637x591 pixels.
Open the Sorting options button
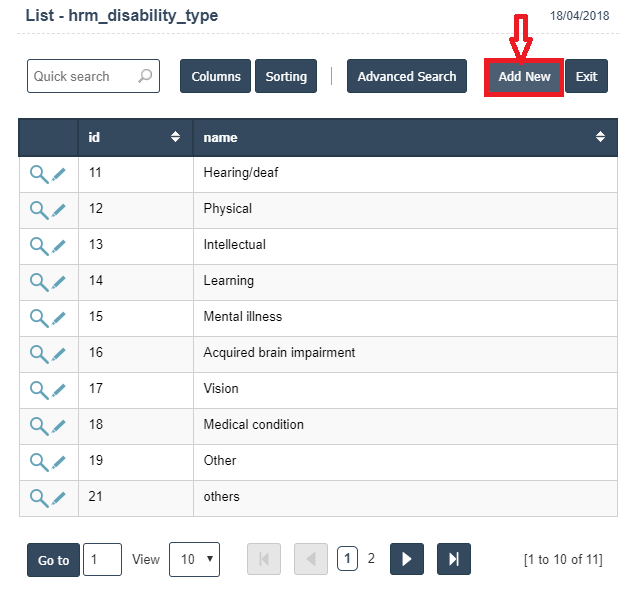pos(286,77)
